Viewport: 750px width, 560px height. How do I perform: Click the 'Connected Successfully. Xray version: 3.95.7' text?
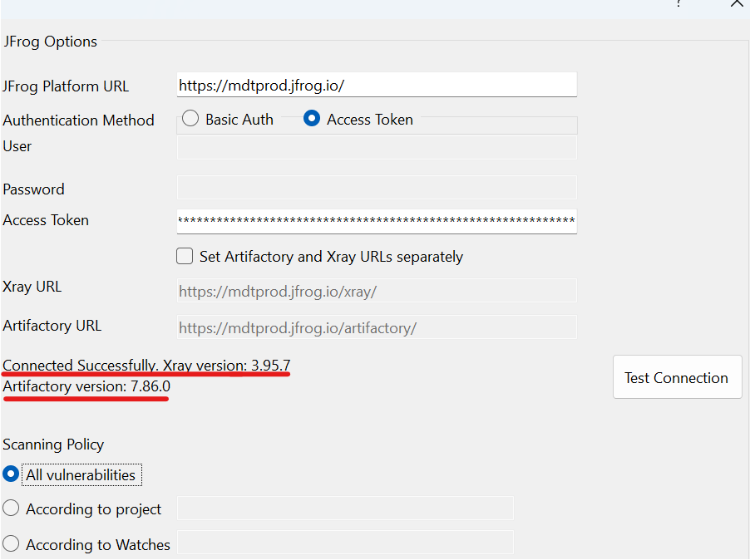pos(146,366)
